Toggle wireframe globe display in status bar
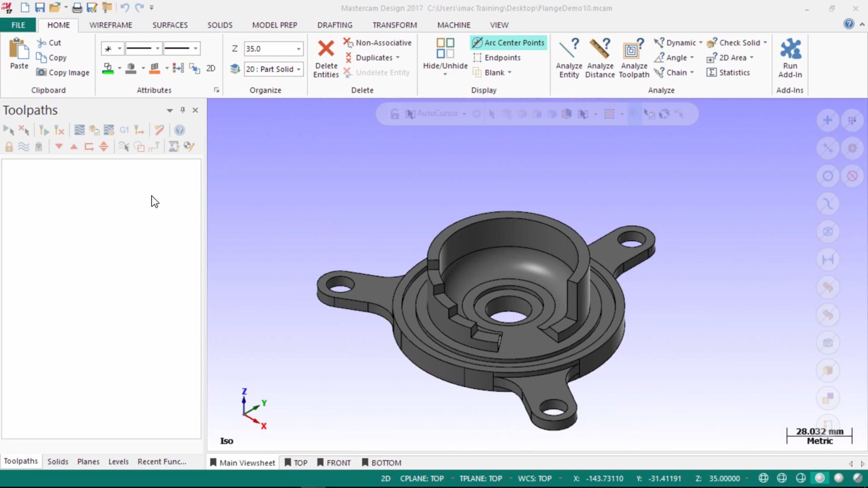The image size is (868, 488). [x=764, y=478]
